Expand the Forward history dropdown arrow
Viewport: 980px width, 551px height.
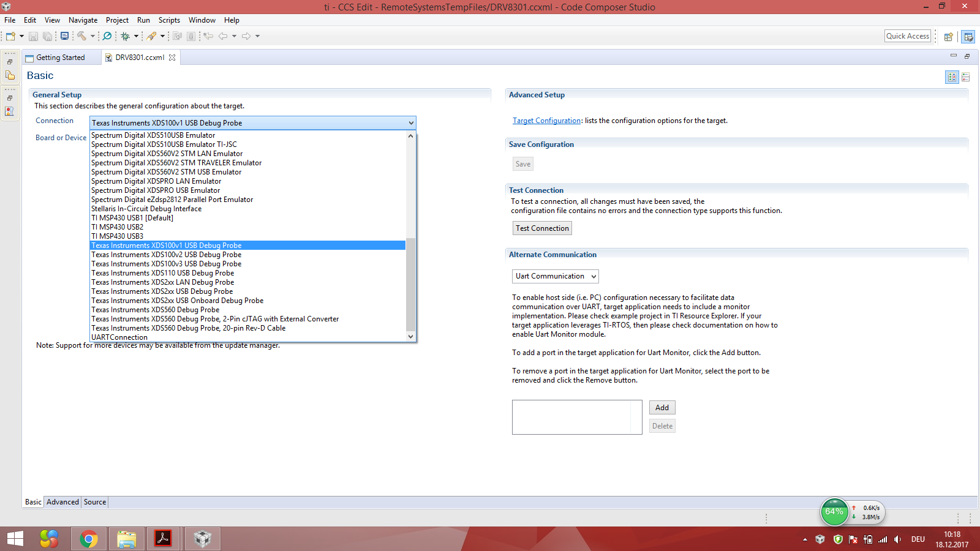[257, 36]
